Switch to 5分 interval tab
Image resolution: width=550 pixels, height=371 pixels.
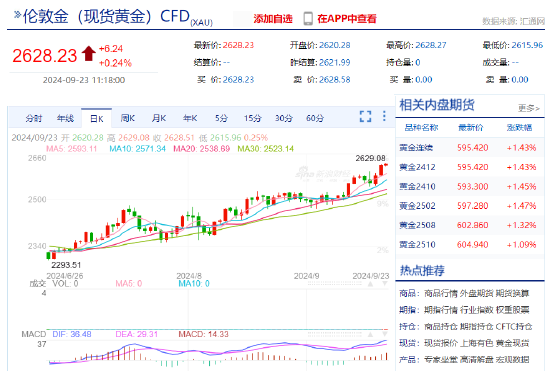point(221,119)
